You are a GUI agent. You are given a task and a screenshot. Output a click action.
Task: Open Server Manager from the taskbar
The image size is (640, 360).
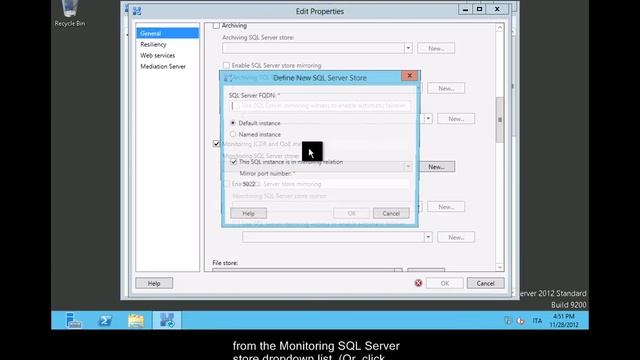coord(74,320)
